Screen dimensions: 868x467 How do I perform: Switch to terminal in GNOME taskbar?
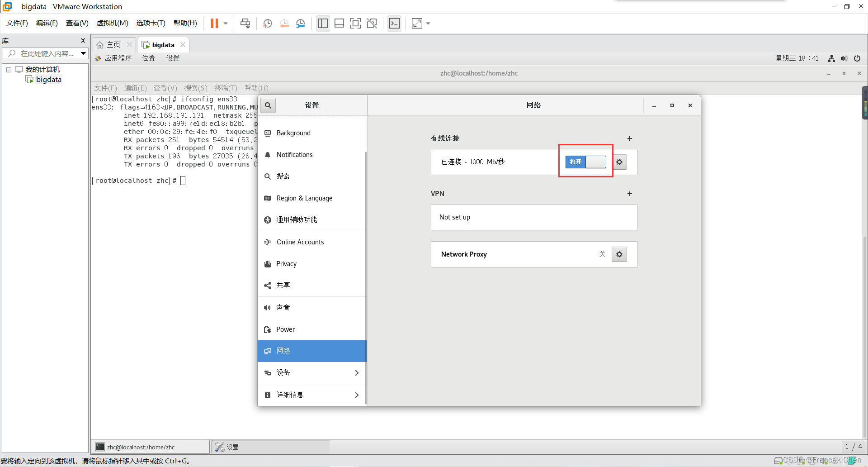151,447
